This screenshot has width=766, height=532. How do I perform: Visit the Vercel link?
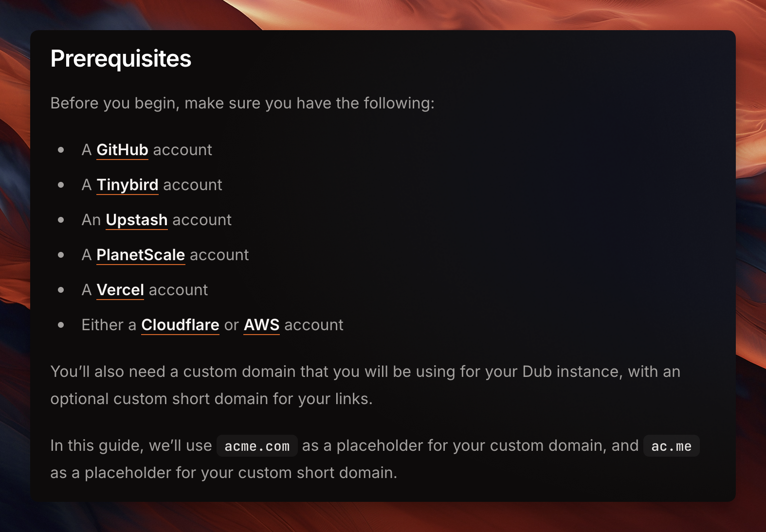click(120, 290)
